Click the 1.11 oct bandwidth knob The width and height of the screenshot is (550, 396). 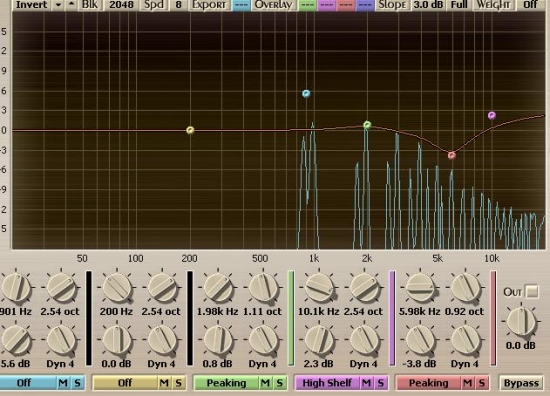[x=263, y=288]
